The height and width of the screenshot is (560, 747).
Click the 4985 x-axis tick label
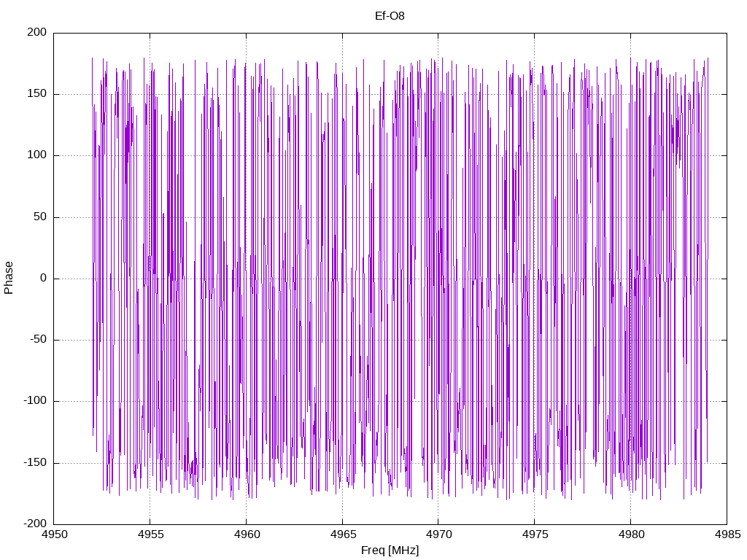pos(727,534)
